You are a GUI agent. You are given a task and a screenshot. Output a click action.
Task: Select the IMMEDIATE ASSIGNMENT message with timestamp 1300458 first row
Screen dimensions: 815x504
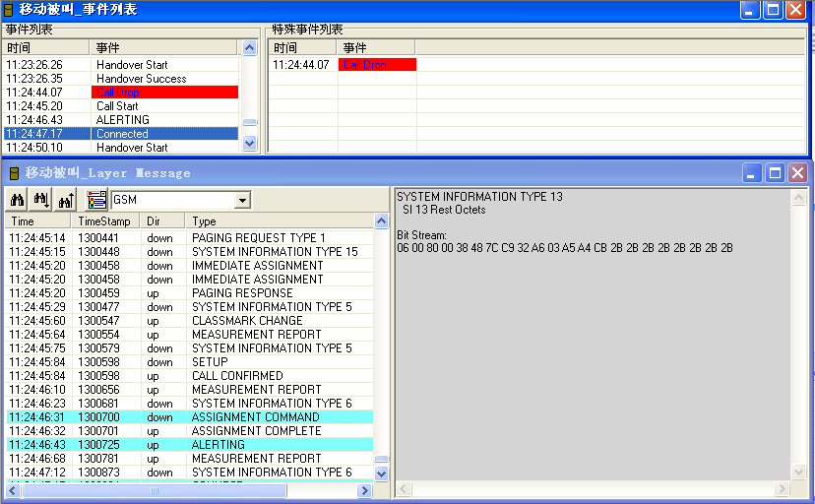click(x=190, y=266)
